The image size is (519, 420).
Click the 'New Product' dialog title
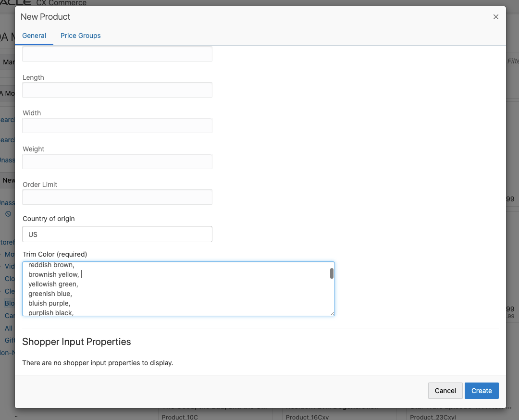(x=46, y=17)
